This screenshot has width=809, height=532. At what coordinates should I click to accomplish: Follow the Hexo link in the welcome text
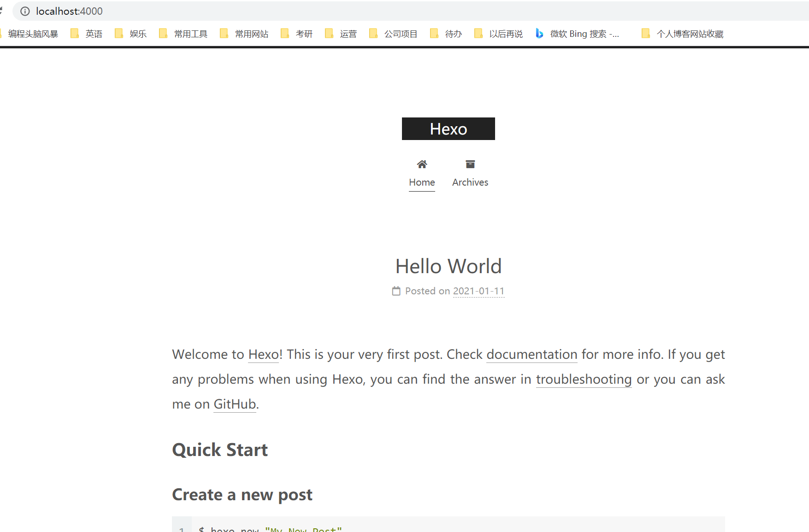click(263, 354)
